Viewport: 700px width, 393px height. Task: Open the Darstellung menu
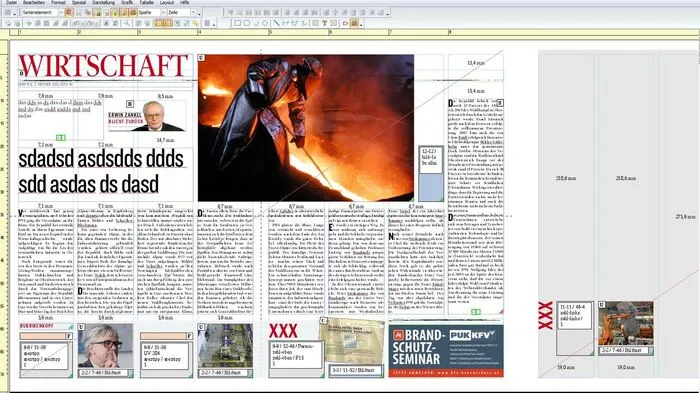click(103, 2)
